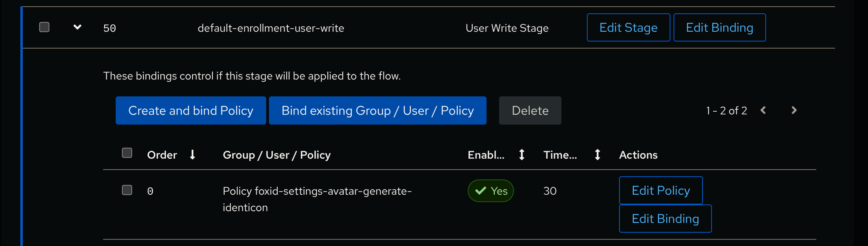Open Edit Stage for user-write stage
Viewport: 868px width, 246px height.
(x=628, y=27)
